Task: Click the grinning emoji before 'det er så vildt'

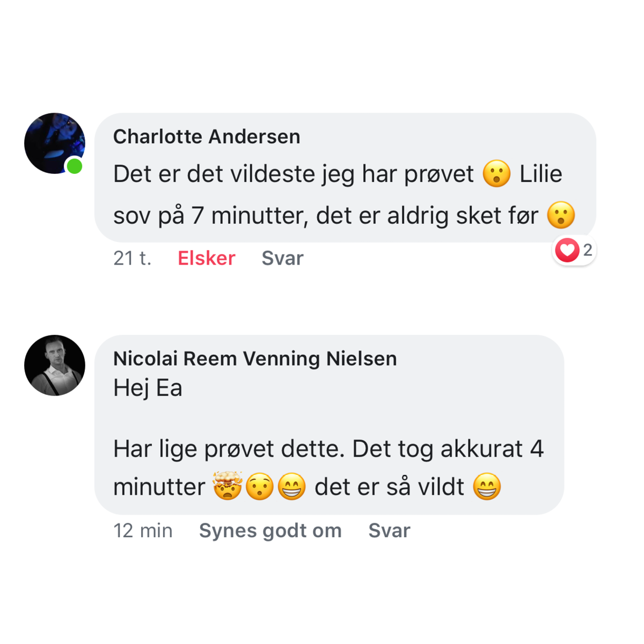Action: pos(291,487)
